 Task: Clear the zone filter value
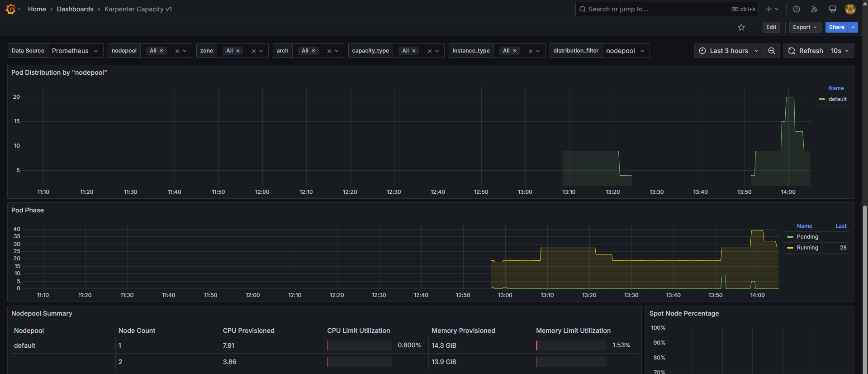coord(254,51)
